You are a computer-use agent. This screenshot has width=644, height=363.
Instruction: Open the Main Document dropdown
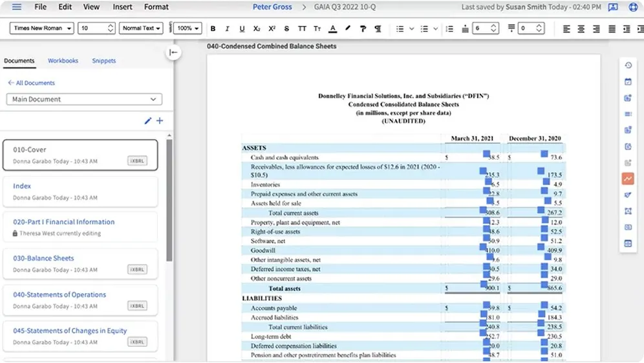click(x=84, y=99)
